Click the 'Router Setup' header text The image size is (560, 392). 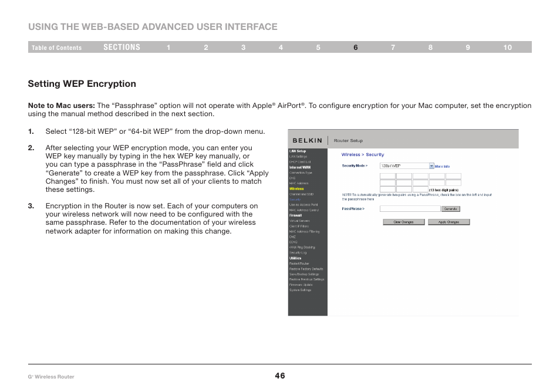coord(348,141)
